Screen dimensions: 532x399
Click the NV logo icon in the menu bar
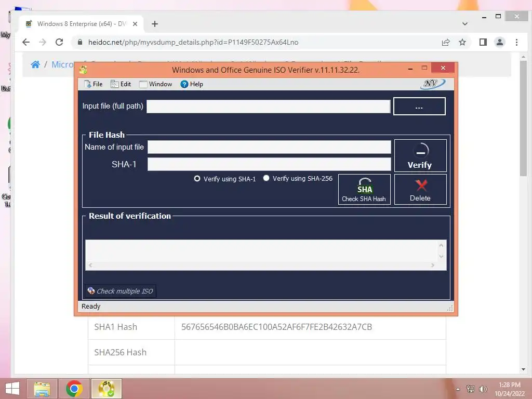coord(433,84)
